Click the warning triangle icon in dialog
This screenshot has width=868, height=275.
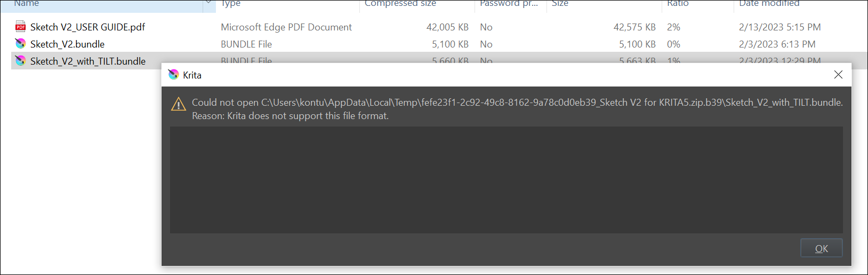coord(178,104)
